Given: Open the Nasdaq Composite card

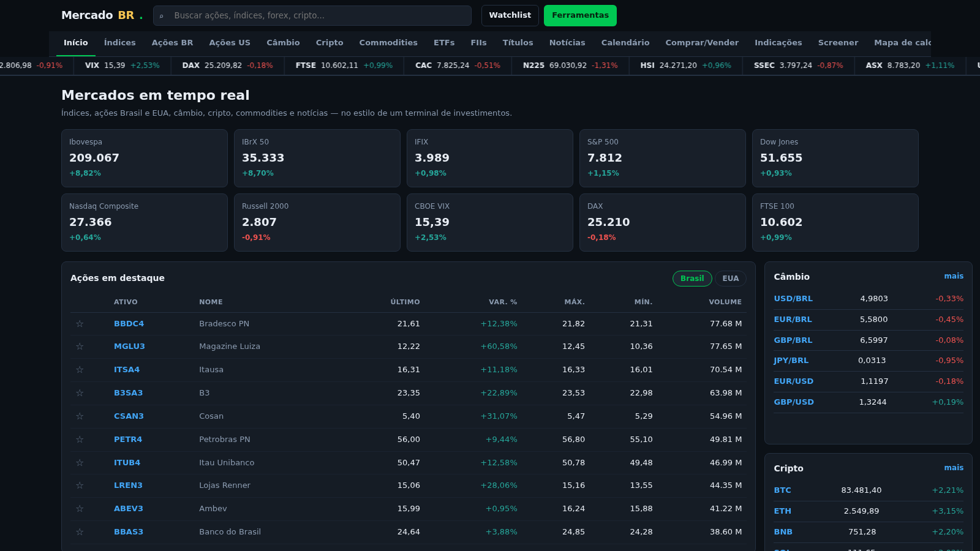Looking at the screenshot, I should click(145, 222).
